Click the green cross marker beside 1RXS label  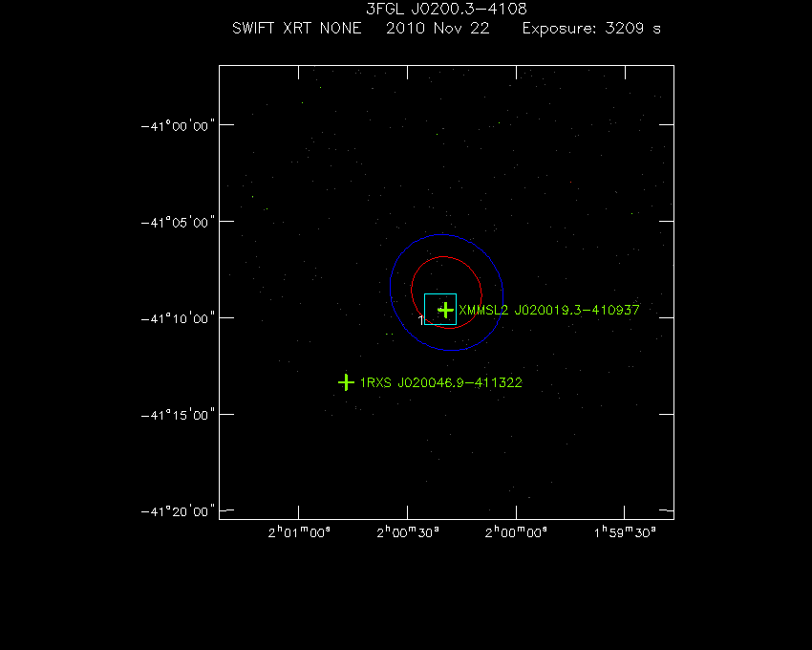[x=346, y=382]
